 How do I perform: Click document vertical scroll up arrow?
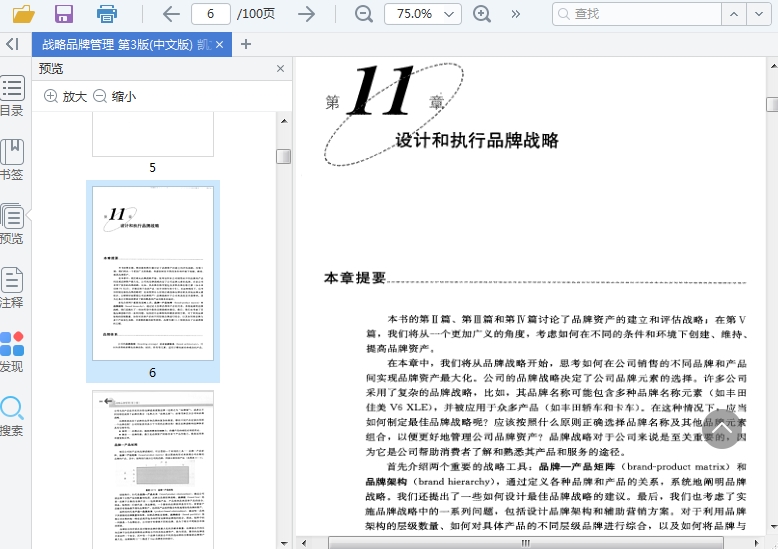click(x=773, y=66)
